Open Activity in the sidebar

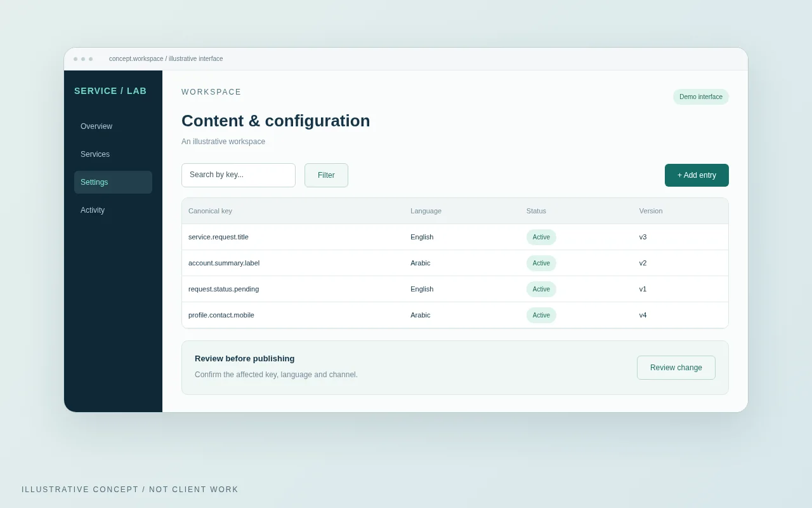coord(113,210)
